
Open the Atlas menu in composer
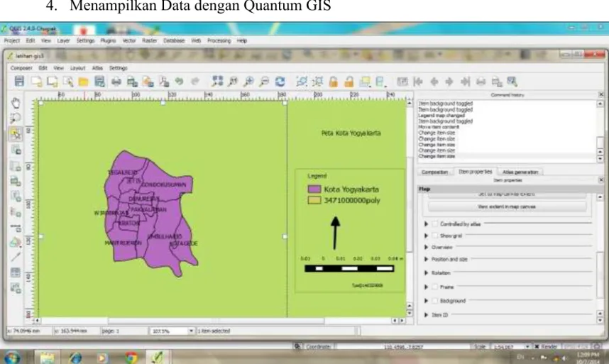(x=97, y=68)
